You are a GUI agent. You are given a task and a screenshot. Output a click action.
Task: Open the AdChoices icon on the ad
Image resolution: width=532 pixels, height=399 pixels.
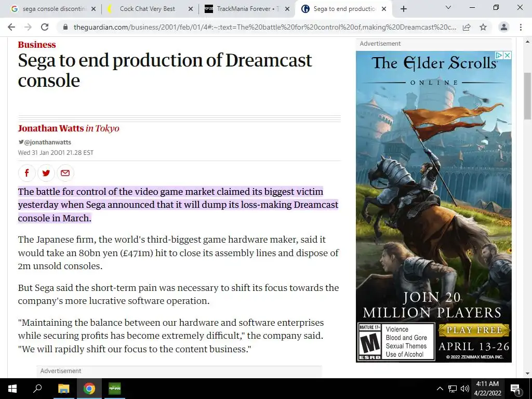[x=499, y=55]
